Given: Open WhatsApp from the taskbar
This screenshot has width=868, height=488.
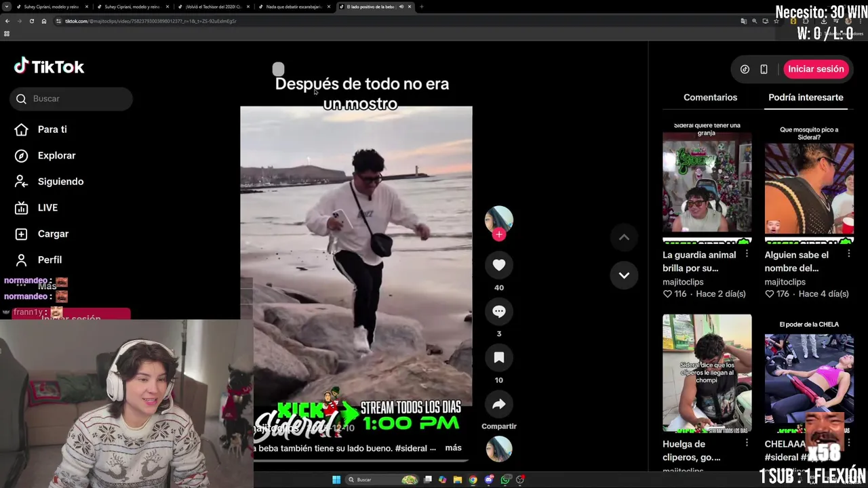Looking at the screenshot, I should (x=505, y=480).
